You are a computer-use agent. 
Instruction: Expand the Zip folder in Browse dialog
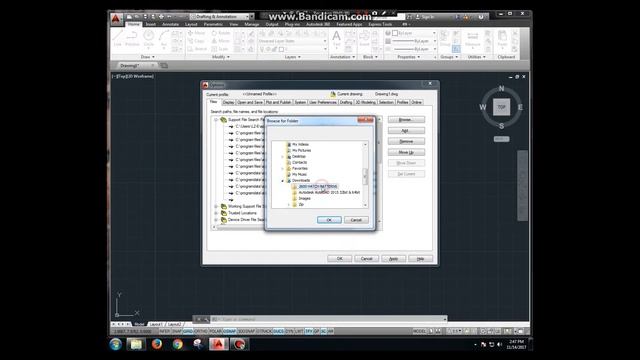pyautogui.click(x=289, y=204)
